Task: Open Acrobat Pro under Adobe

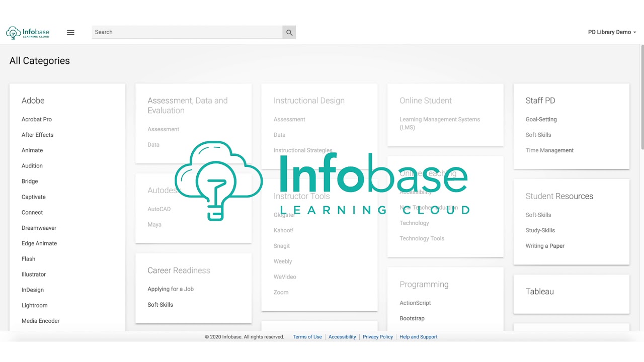Action: 37,120
